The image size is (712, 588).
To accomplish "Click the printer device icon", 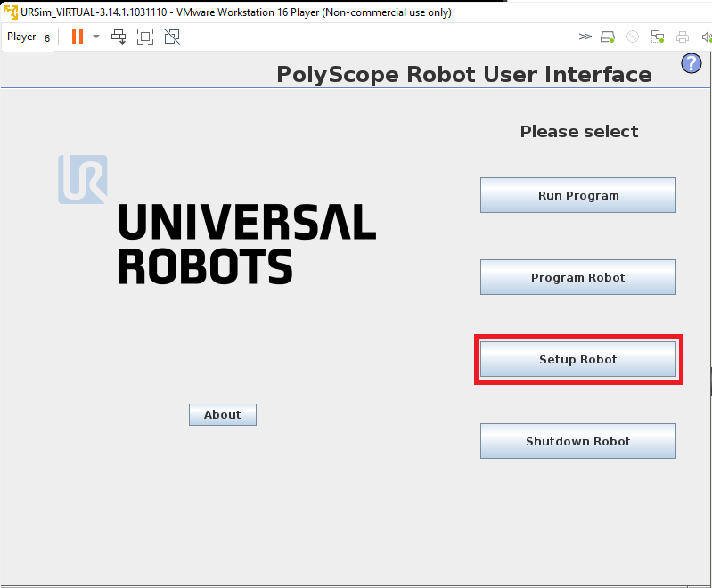I will (683, 37).
